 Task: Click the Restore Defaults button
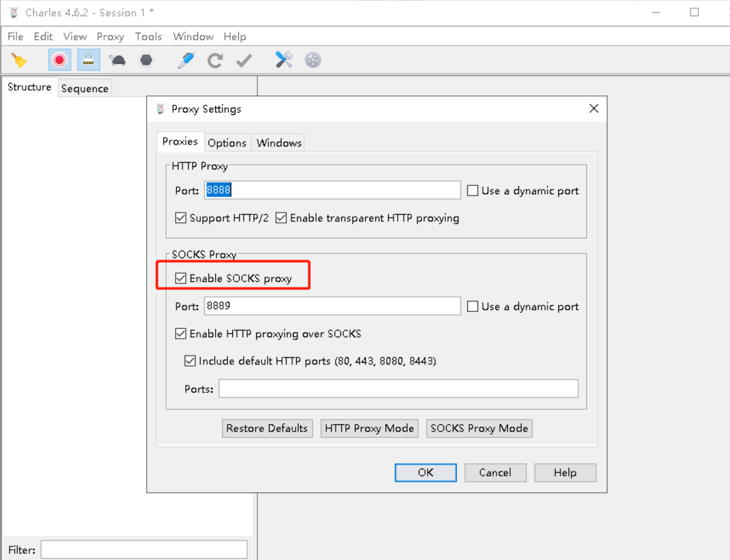pyautogui.click(x=267, y=428)
